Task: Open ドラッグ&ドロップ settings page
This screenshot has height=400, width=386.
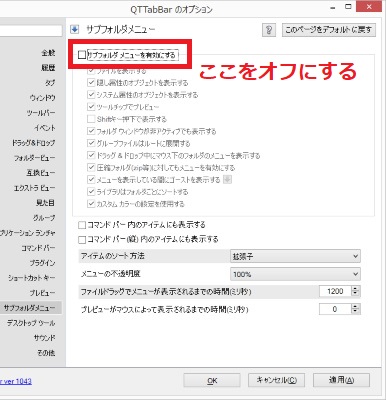Action: [34, 143]
